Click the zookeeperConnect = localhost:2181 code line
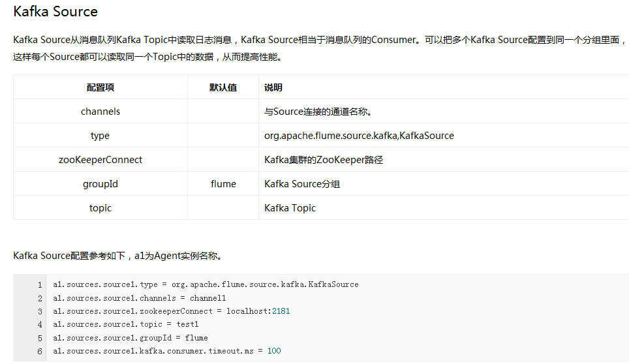 click(x=172, y=311)
